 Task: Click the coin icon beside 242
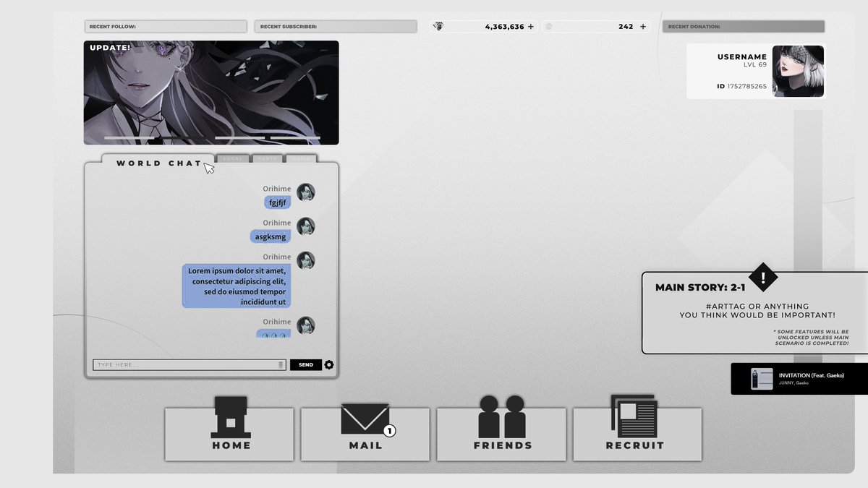549,27
